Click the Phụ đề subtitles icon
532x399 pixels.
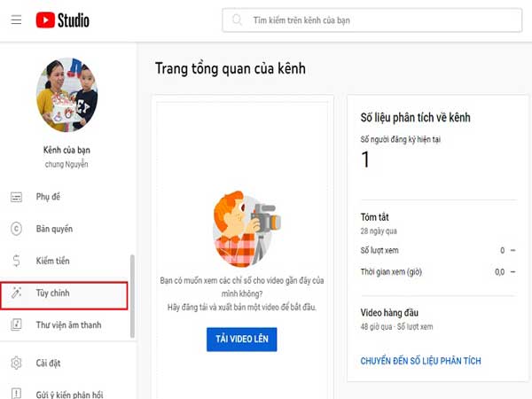click(16, 197)
